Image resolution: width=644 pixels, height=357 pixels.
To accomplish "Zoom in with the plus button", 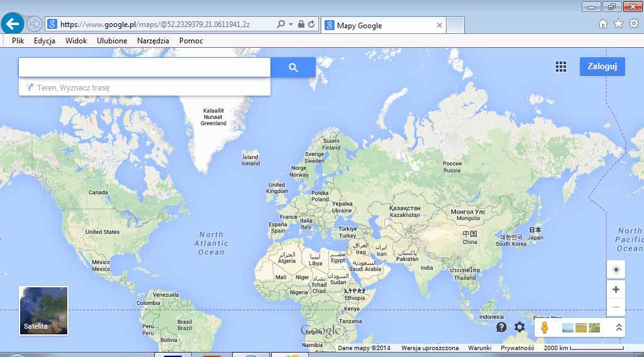I will 616,290.
